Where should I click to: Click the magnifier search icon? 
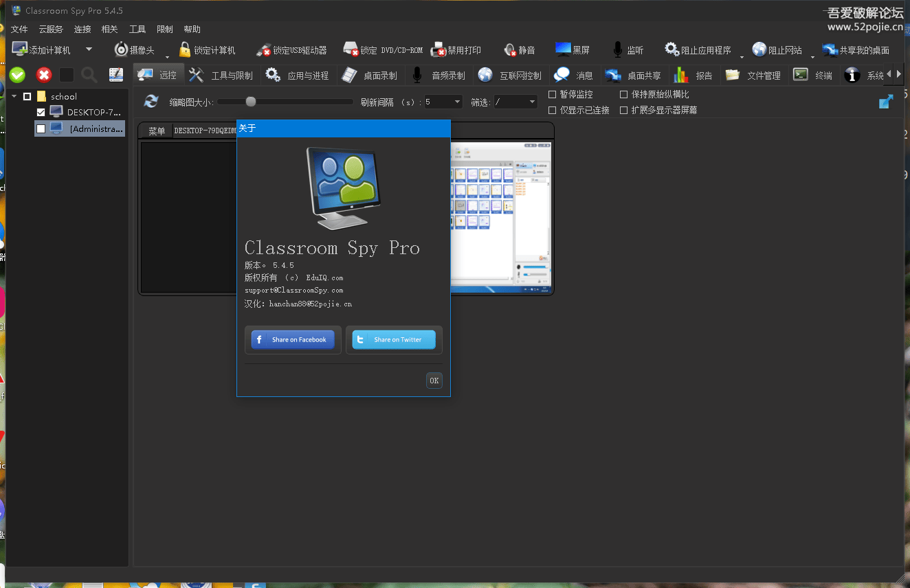coord(89,75)
